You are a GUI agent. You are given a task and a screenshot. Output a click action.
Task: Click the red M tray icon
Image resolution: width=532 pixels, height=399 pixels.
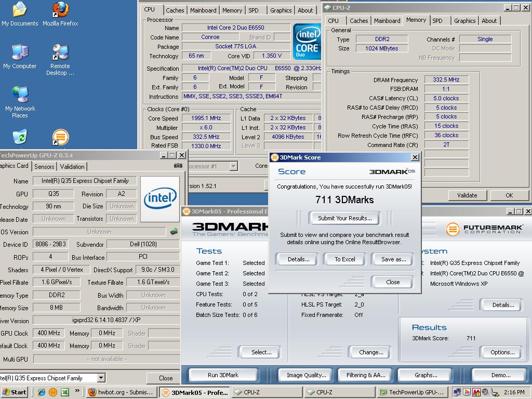click(476, 392)
